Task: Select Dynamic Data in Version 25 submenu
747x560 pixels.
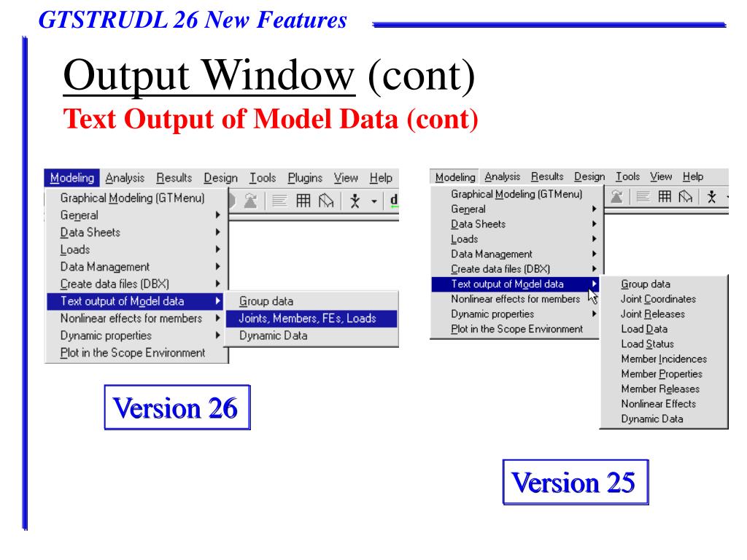Action: tap(664, 419)
